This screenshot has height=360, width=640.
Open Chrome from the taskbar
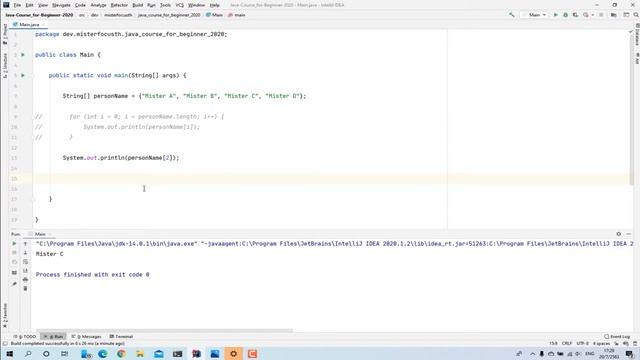click(121, 353)
